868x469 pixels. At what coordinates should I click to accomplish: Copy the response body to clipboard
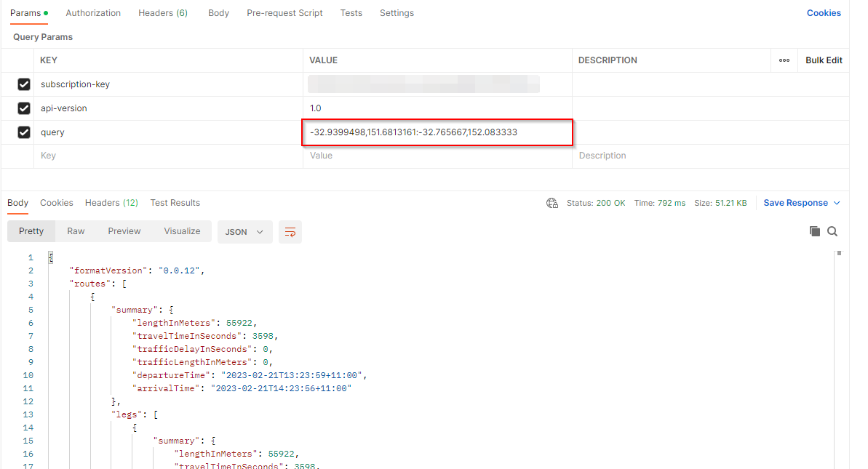point(816,231)
